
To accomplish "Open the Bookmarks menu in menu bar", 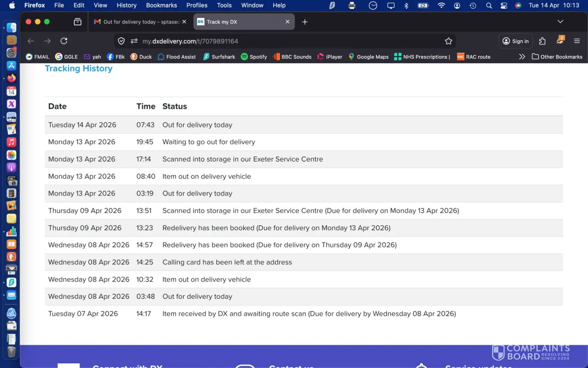I will (x=161, y=5).
